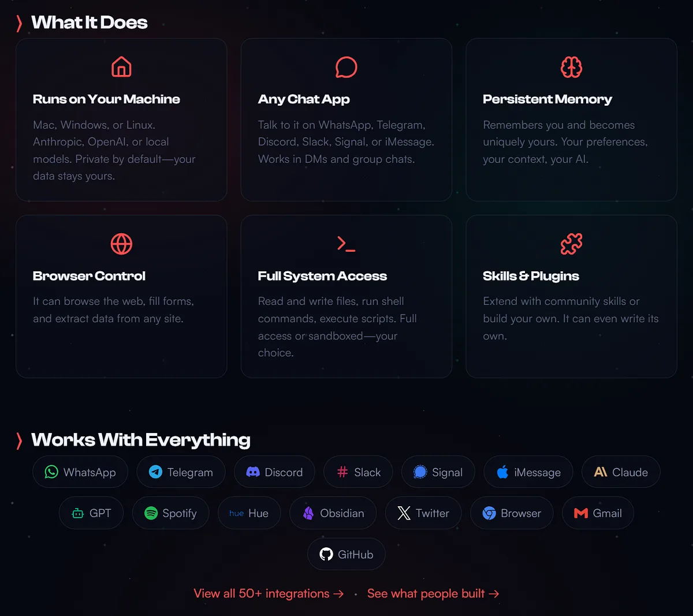Click the Slack integration chip
The image size is (693, 616).
358,472
